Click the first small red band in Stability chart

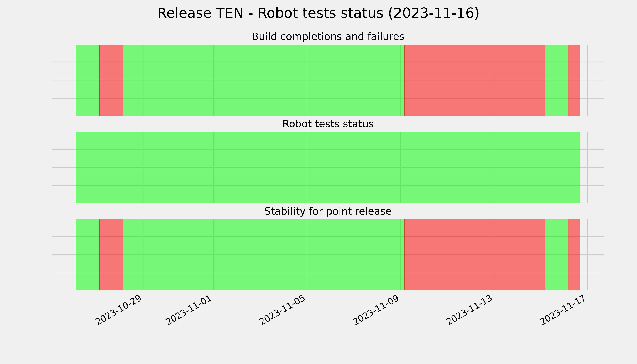coord(111,255)
